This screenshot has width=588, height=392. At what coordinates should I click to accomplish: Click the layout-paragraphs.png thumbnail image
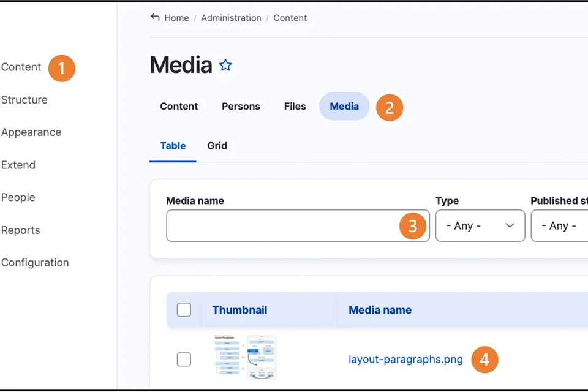(245, 357)
